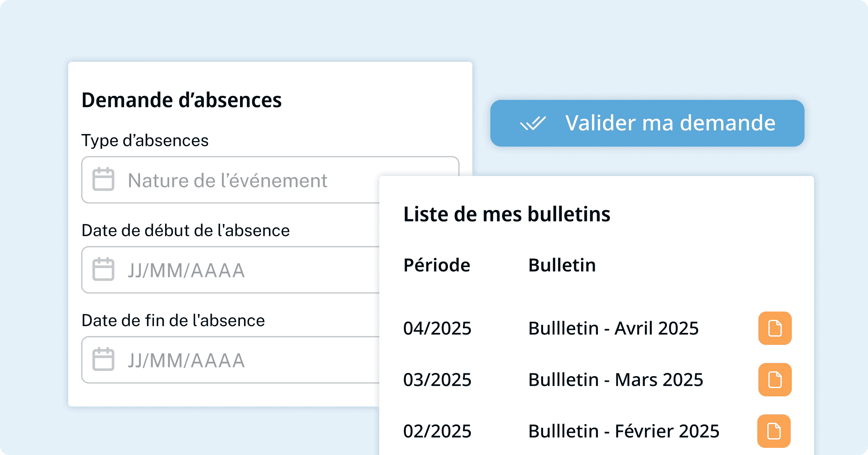Focus the start date JJ/MM/AAAA placeholder

[186, 271]
